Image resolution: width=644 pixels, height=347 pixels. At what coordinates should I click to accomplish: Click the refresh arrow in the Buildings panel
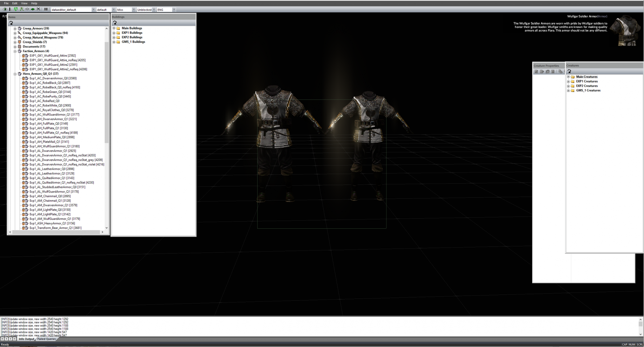[x=115, y=23]
